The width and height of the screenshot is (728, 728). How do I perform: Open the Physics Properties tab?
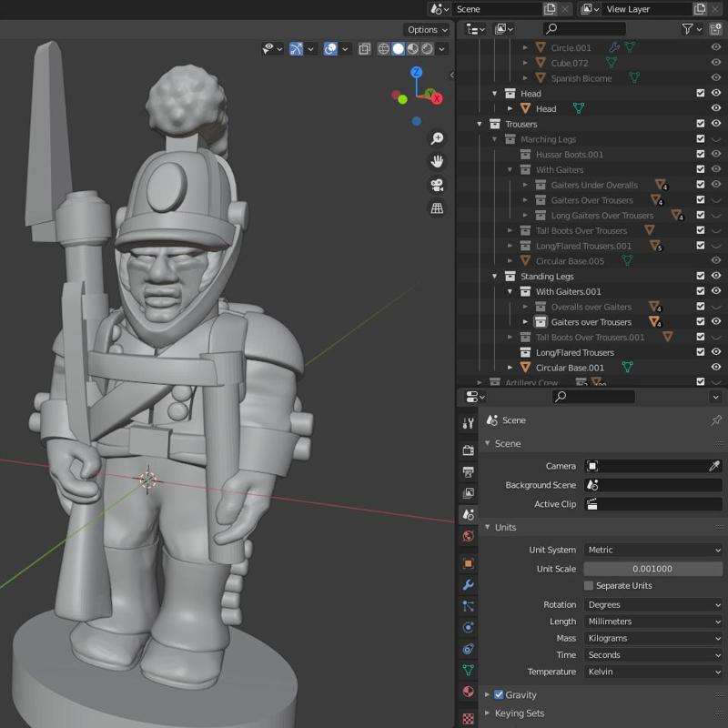tap(468, 628)
